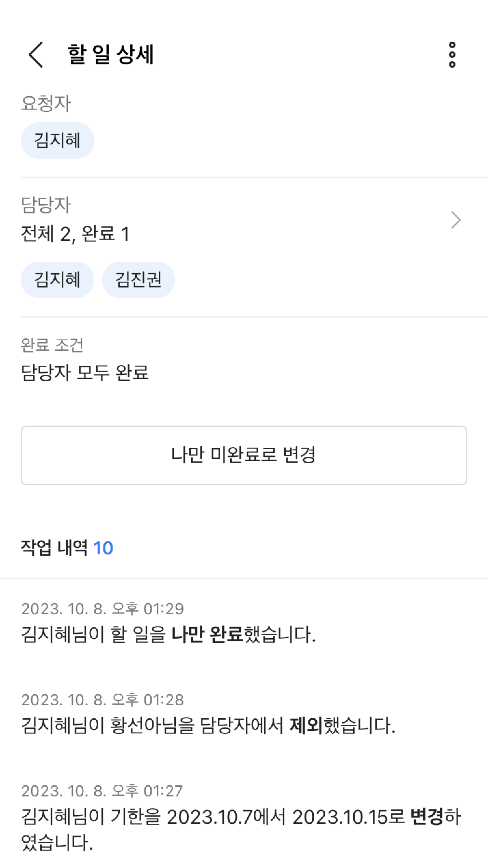
Task: Click the 담당자 모두 완료 condition text
Action: (85, 373)
